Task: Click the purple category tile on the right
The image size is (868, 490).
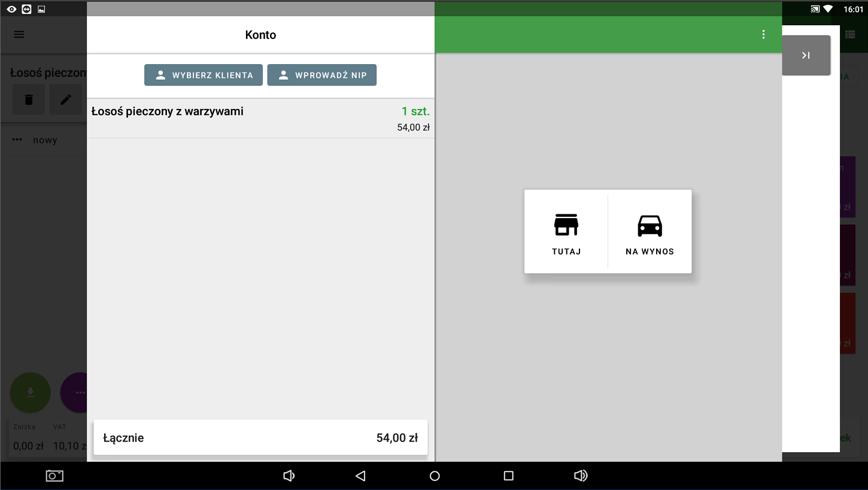Action: (x=848, y=187)
